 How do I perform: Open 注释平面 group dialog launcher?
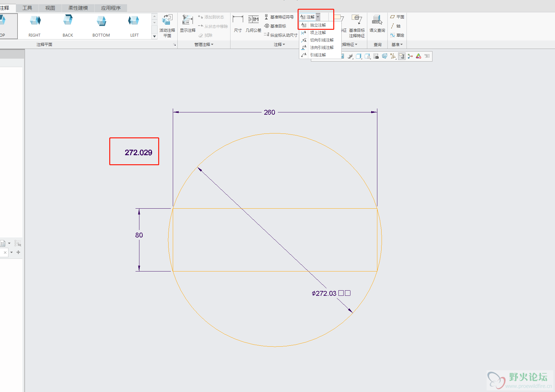175,45
